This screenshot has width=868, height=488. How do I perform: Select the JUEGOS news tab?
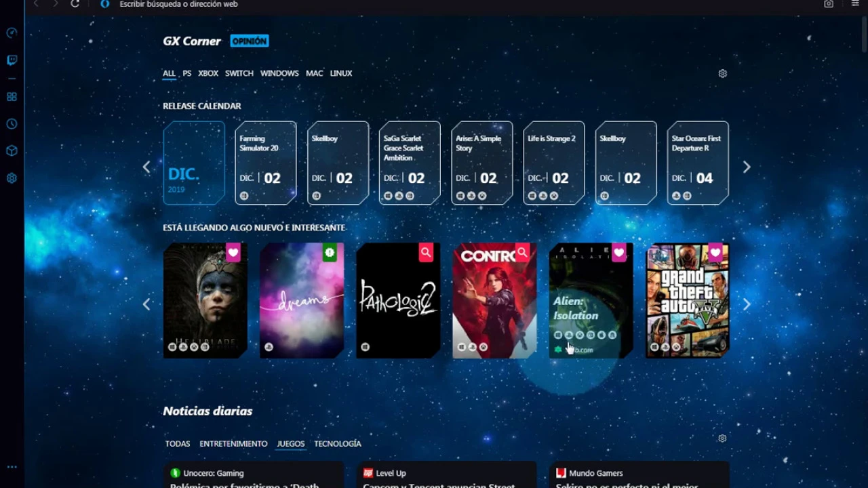tap(290, 444)
